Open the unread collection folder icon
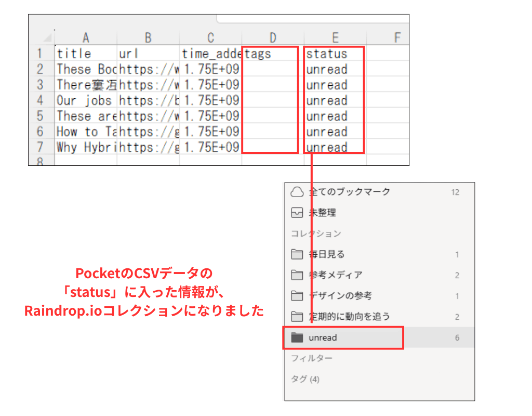 297,337
